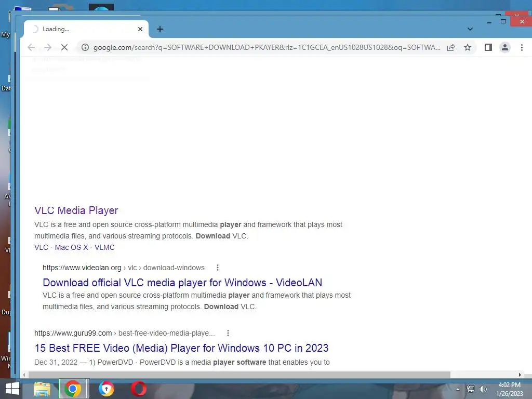
Task: Open more options for the videolan.org result
Action: (218, 268)
